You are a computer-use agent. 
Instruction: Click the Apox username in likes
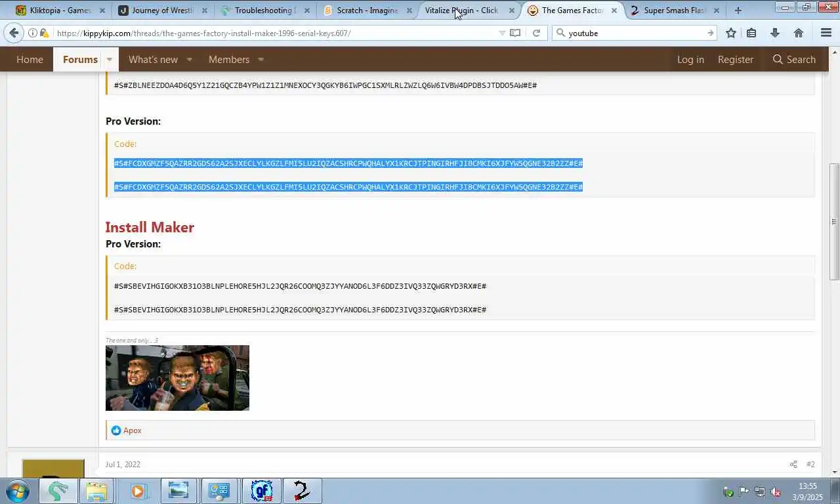pos(133,430)
